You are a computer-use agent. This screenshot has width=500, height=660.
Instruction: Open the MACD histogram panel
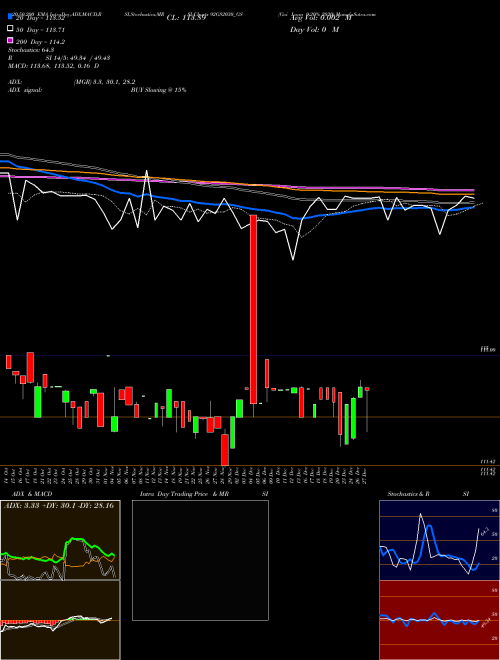[x=60, y=620]
